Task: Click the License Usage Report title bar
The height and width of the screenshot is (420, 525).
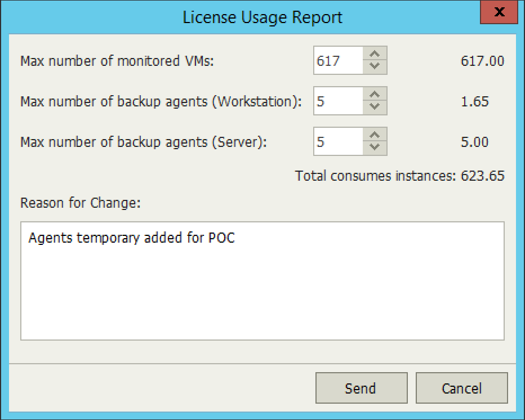Action: [x=262, y=17]
